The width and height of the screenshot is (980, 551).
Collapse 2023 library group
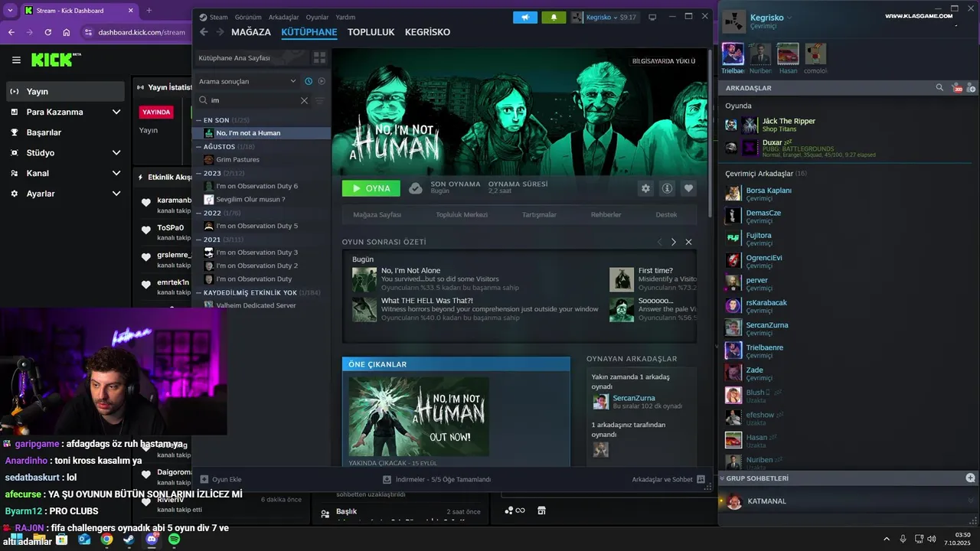coord(199,173)
